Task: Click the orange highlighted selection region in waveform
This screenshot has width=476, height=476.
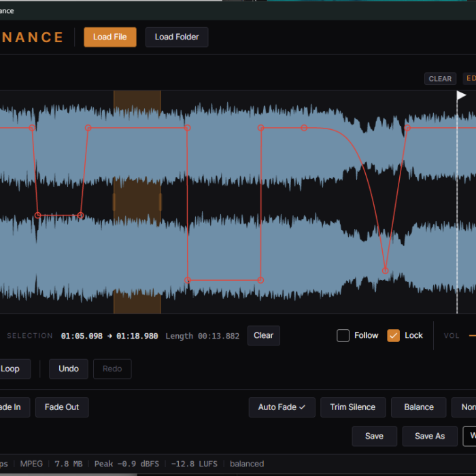Action: click(x=137, y=202)
